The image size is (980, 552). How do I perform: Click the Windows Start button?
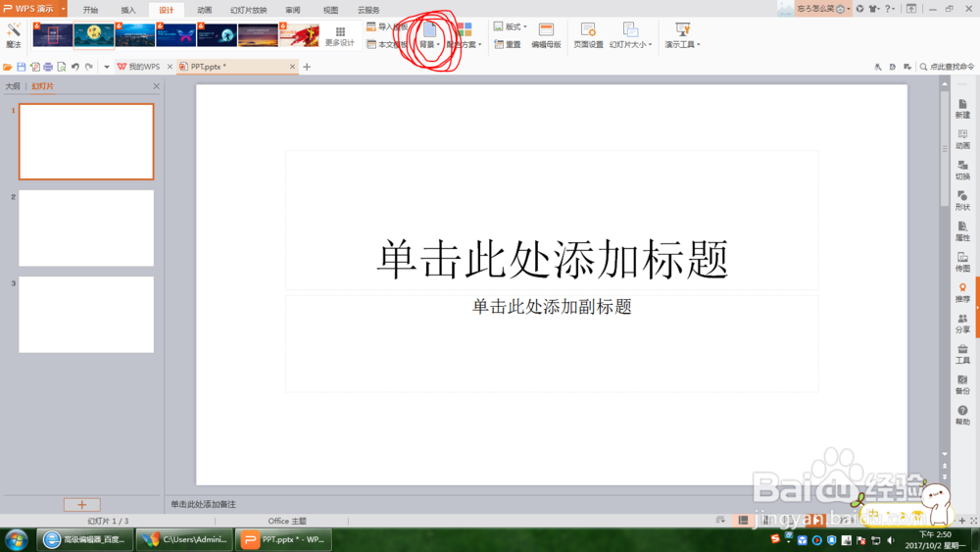[17, 539]
